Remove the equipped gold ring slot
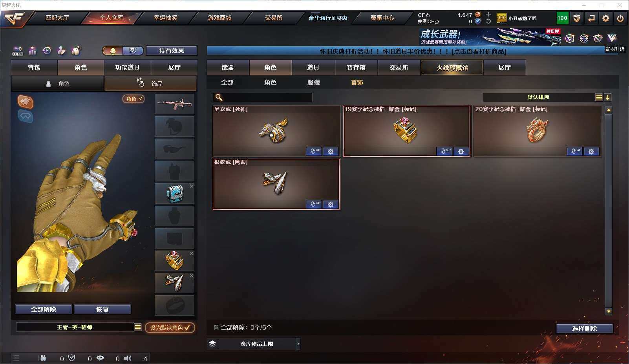The width and height of the screenshot is (629, 364). tap(192, 253)
